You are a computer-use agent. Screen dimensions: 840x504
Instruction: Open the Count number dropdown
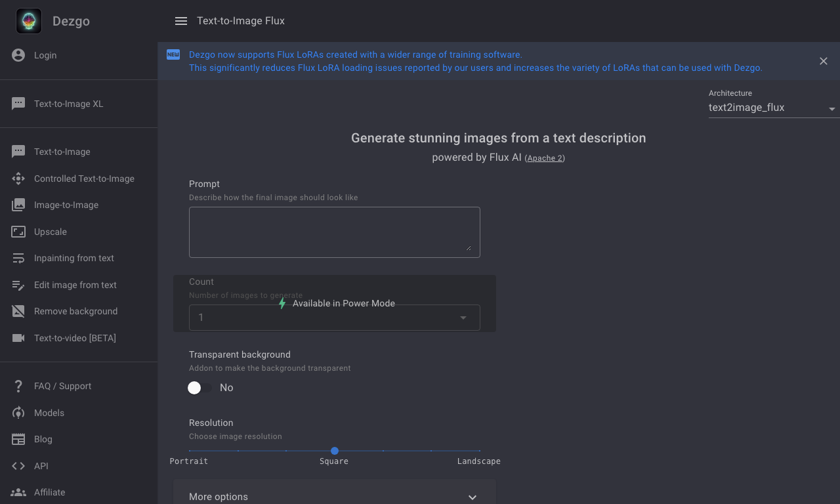tap(335, 318)
